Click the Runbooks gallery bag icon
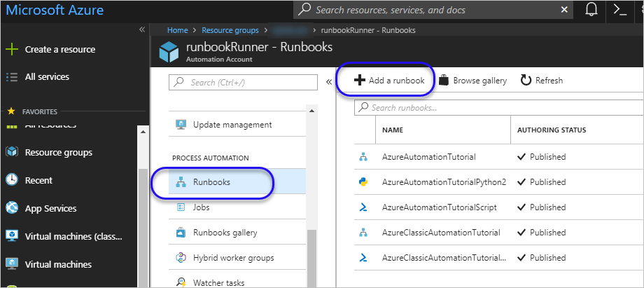The image size is (644, 288). [x=181, y=233]
